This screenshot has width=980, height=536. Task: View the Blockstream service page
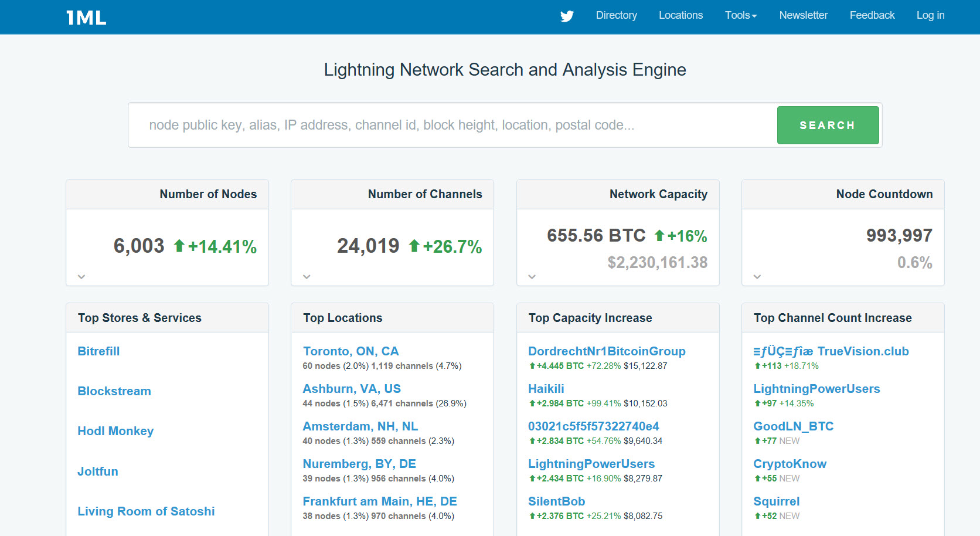pyautogui.click(x=114, y=391)
